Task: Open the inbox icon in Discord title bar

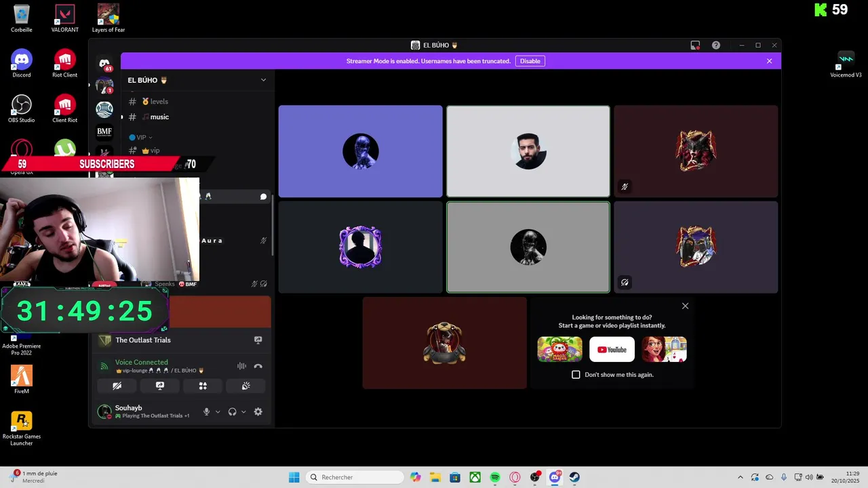Action: pyautogui.click(x=695, y=45)
